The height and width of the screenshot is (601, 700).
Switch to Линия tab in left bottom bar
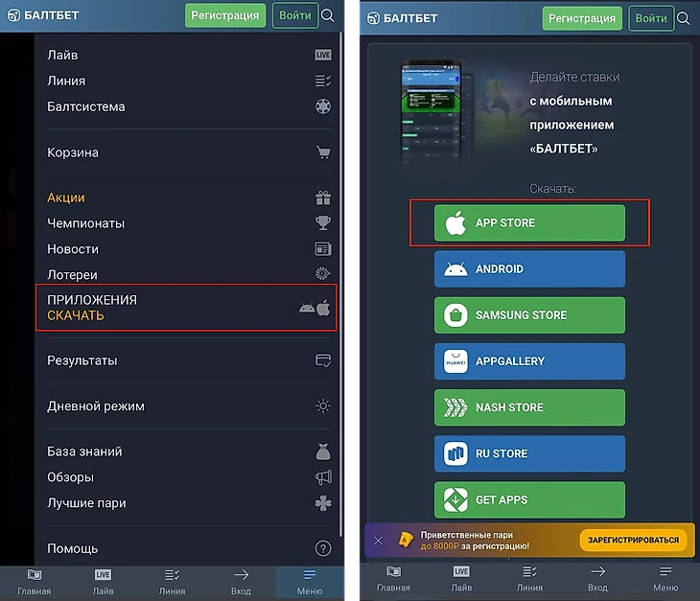coord(172,582)
